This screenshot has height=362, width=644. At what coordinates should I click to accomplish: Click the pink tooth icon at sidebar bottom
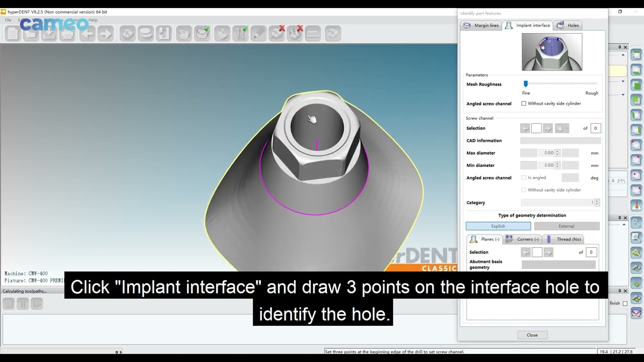click(x=636, y=313)
